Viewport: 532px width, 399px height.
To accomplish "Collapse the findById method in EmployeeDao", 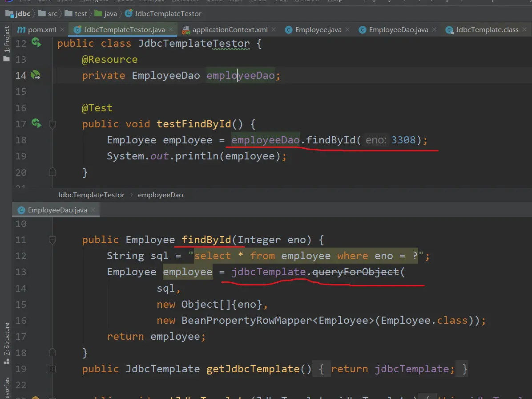I will point(52,240).
